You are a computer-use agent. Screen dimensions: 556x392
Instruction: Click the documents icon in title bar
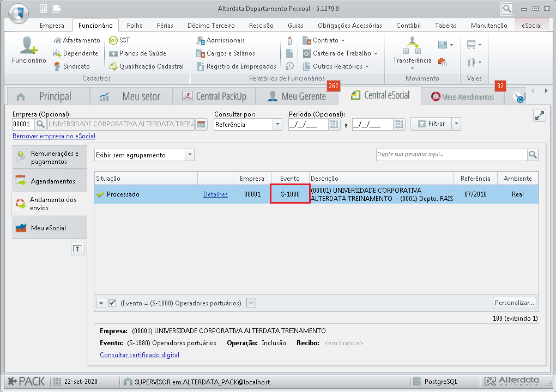coord(56,9)
